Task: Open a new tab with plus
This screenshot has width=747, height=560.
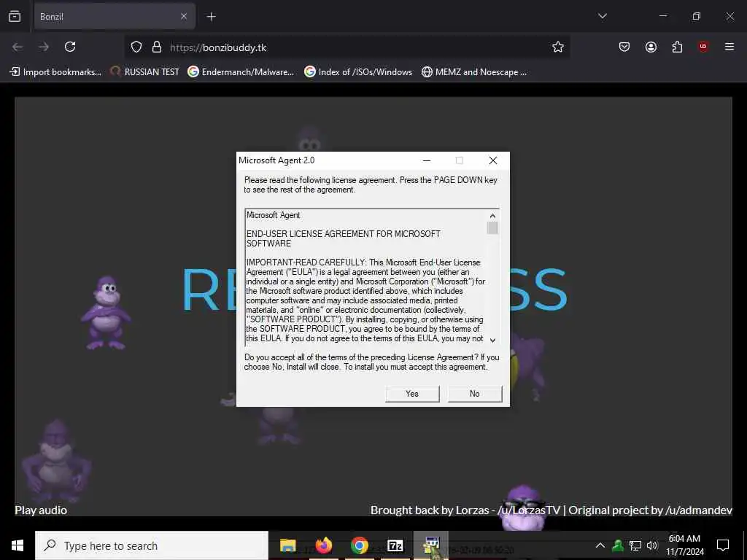Action: click(x=211, y=17)
